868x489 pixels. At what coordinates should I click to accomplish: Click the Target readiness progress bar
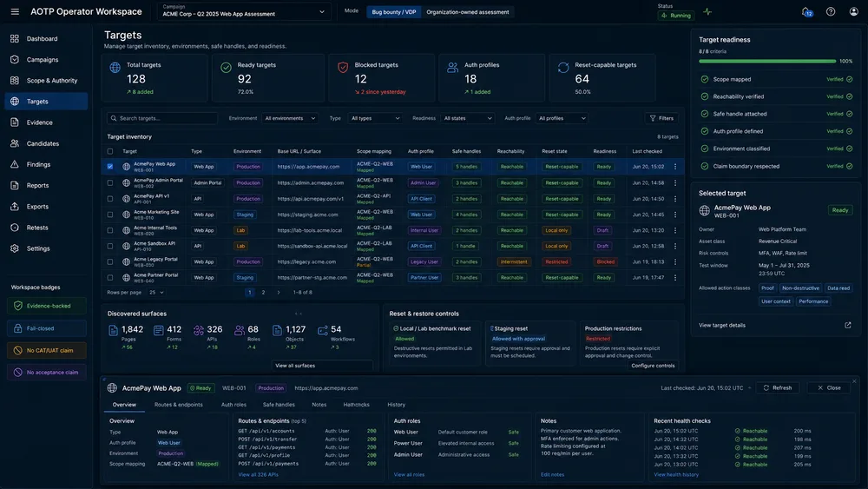pyautogui.click(x=767, y=62)
